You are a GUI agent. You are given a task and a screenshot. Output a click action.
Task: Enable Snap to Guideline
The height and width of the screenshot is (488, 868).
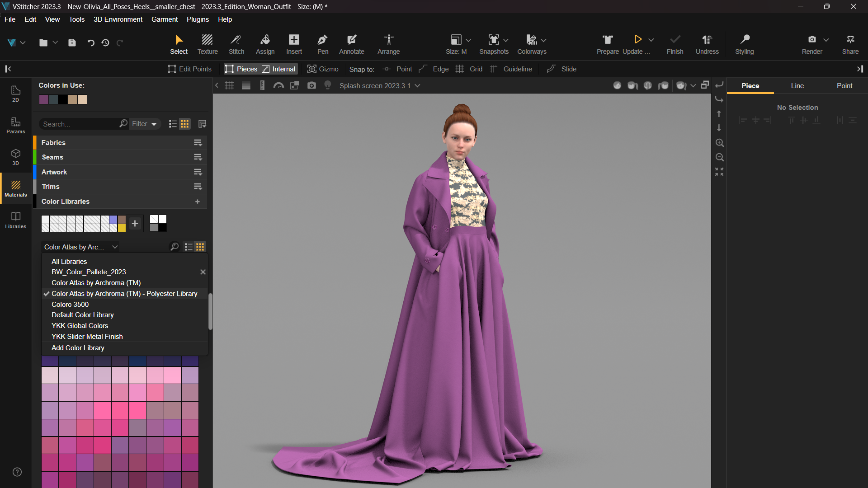(x=511, y=69)
